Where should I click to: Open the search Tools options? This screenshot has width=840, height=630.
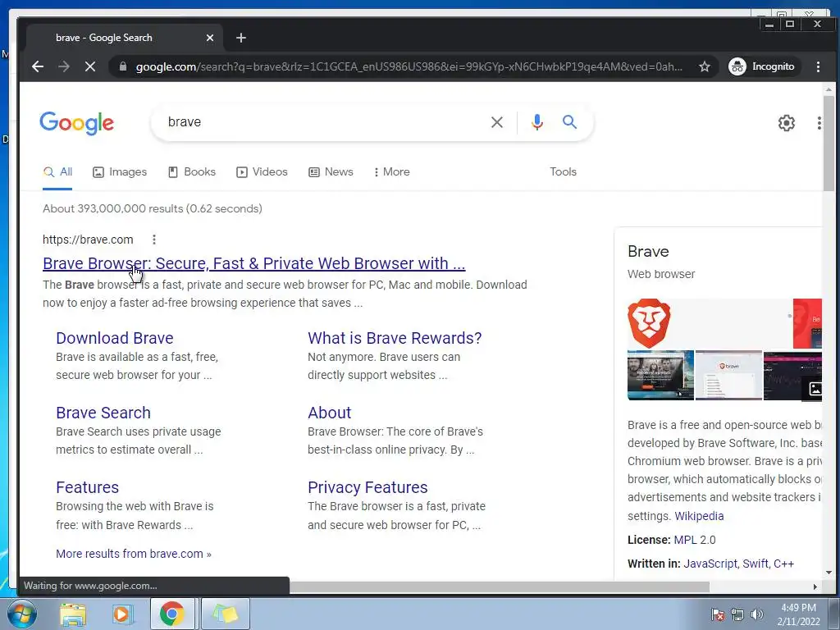click(563, 172)
